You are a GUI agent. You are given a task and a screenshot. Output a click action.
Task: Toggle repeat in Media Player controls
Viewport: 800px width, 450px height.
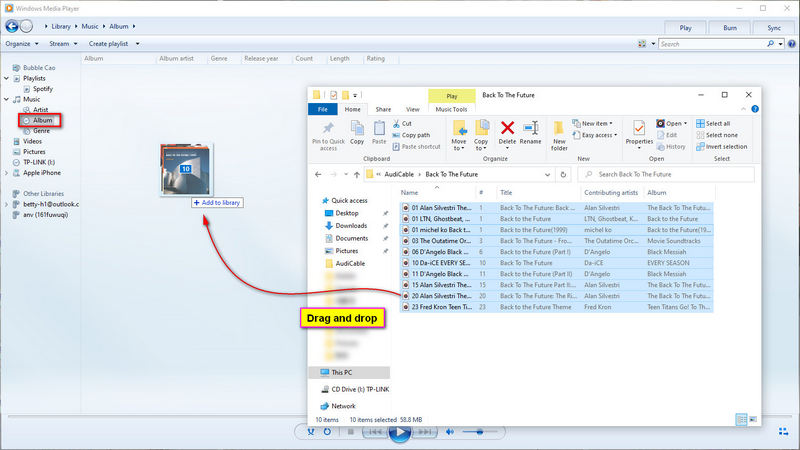[327, 432]
